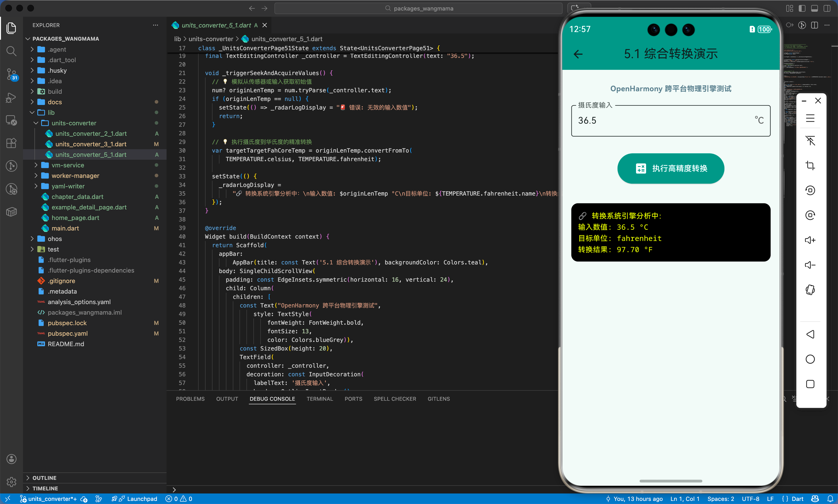Open Run and Debug view

[11, 98]
